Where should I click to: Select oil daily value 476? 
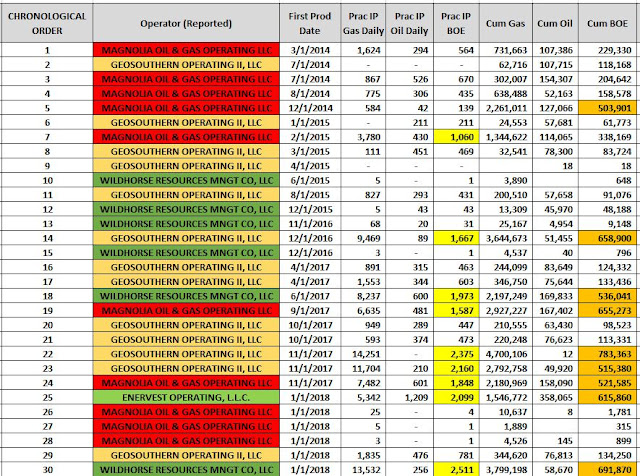click(409, 456)
